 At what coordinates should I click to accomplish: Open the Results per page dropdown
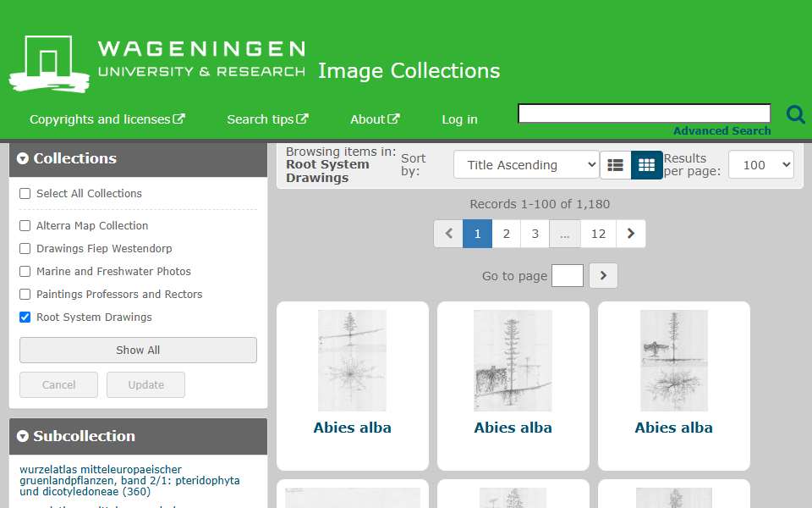(x=760, y=165)
